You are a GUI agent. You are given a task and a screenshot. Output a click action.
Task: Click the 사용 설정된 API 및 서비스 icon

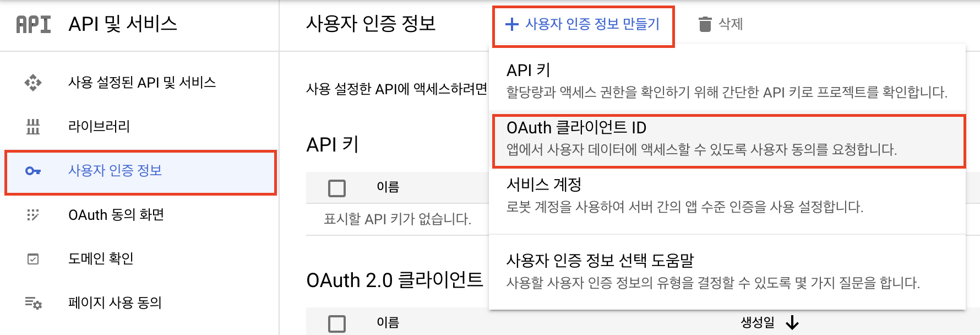[33, 83]
